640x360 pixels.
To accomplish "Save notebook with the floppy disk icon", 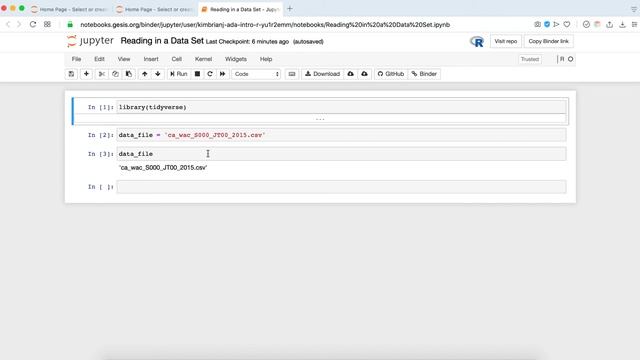I will (71, 74).
